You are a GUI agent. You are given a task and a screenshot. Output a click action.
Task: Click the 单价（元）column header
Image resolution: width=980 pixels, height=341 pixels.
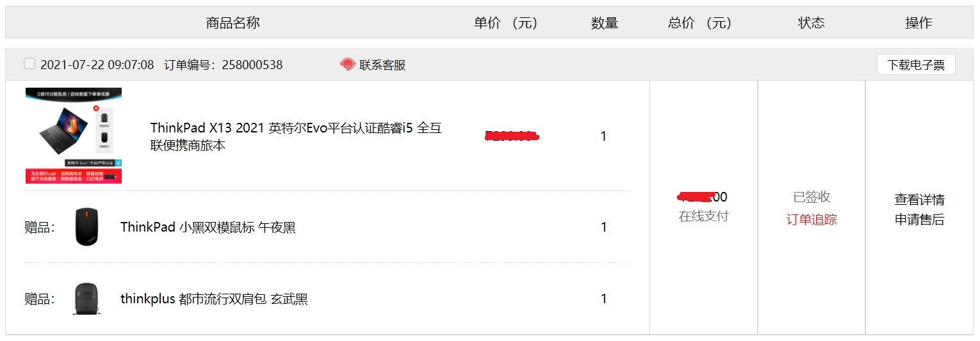(505, 23)
